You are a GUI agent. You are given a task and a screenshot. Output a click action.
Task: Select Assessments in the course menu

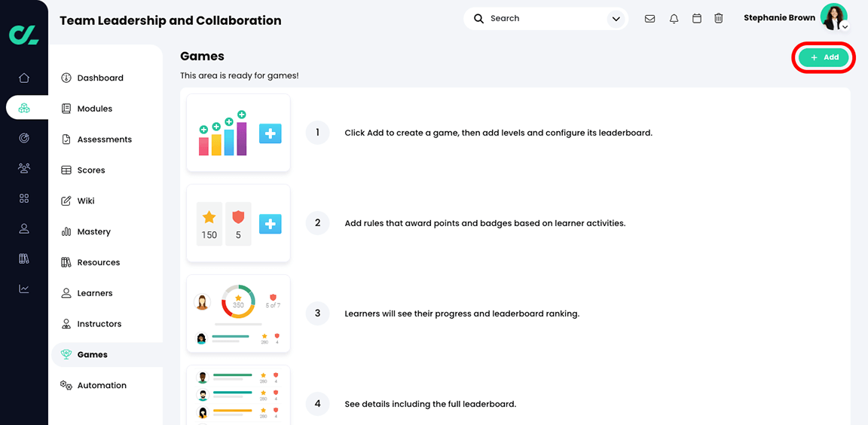pos(104,139)
